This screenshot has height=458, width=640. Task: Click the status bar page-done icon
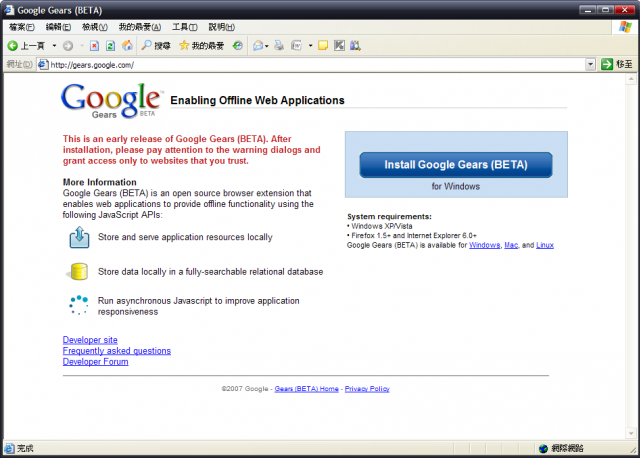tap(10, 448)
